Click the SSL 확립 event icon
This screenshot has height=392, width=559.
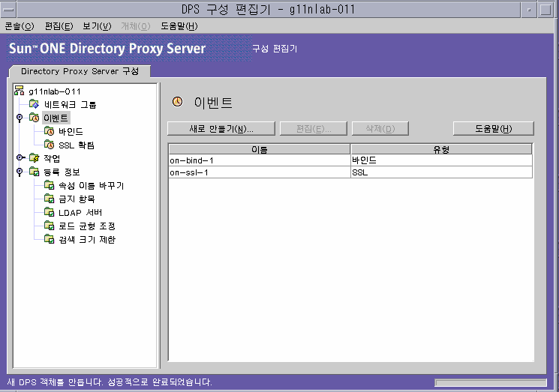[49, 145]
